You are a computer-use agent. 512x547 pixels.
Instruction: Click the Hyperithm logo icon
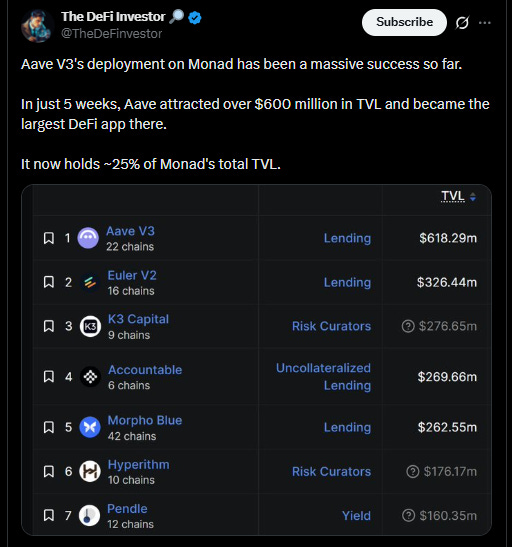[x=90, y=471]
